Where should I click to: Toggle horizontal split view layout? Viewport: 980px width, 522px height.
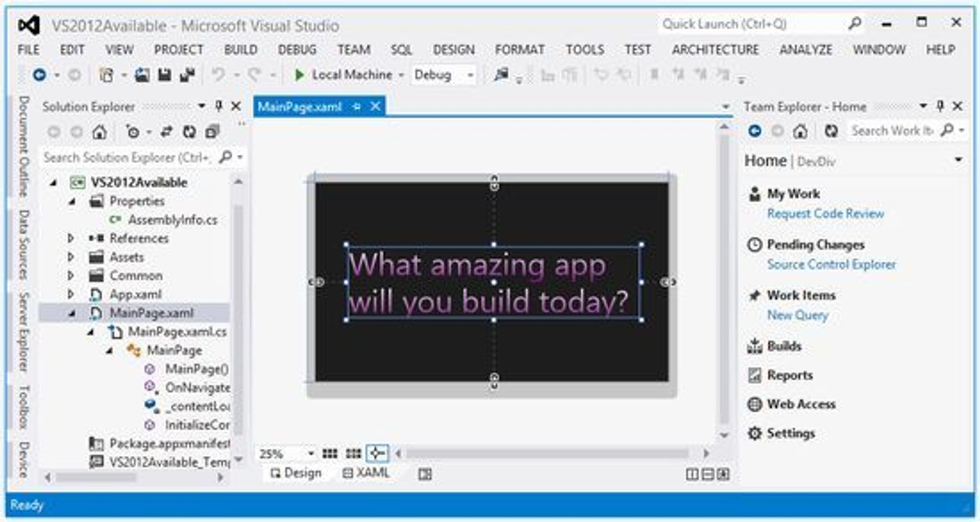[x=708, y=474]
